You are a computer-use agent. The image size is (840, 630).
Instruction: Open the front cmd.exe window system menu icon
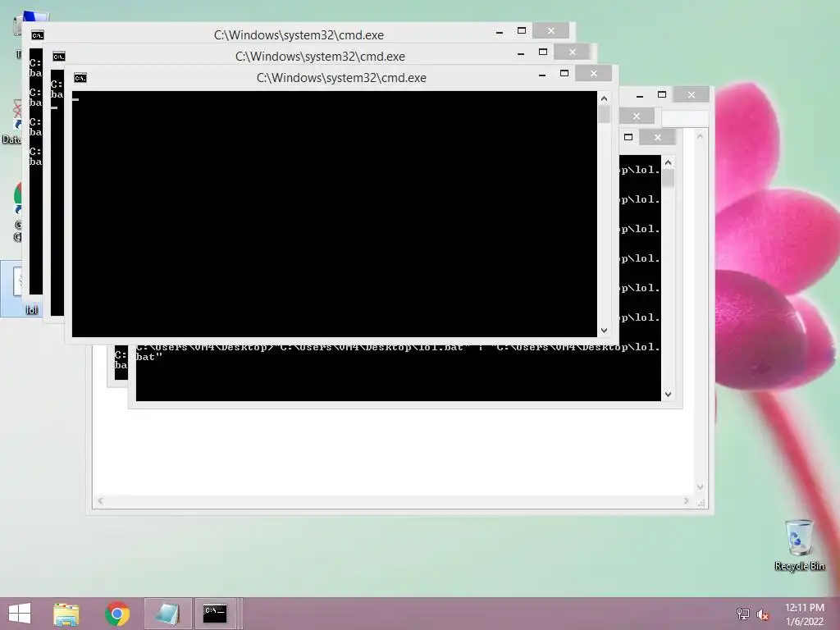point(80,78)
